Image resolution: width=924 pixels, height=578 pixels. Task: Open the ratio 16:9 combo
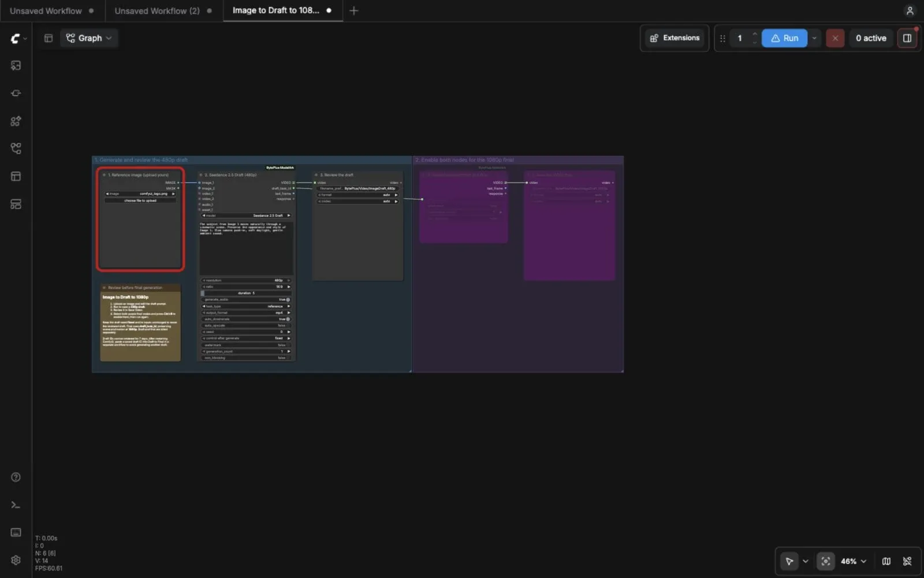click(x=246, y=287)
